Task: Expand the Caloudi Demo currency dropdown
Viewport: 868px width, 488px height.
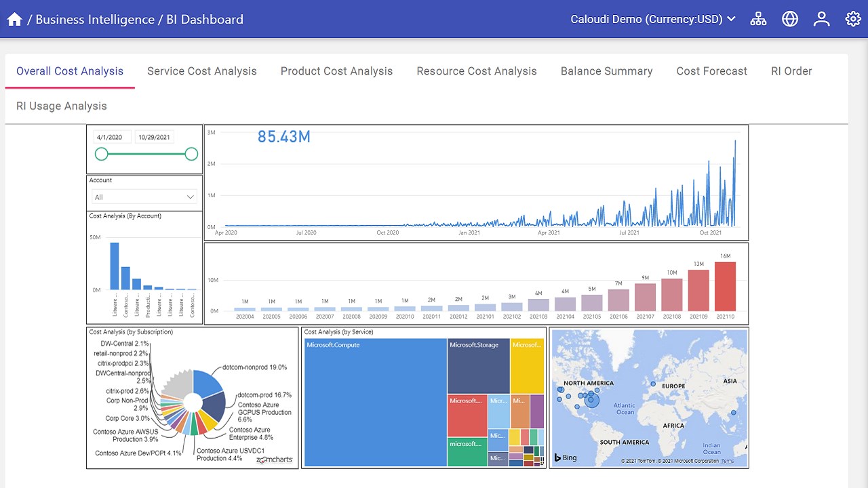Action: click(653, 19)
